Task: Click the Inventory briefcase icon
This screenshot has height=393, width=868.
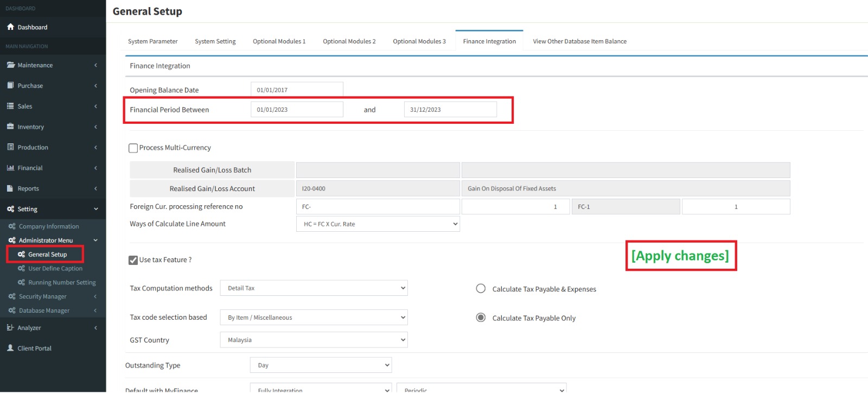Action: tap(10, 126)
